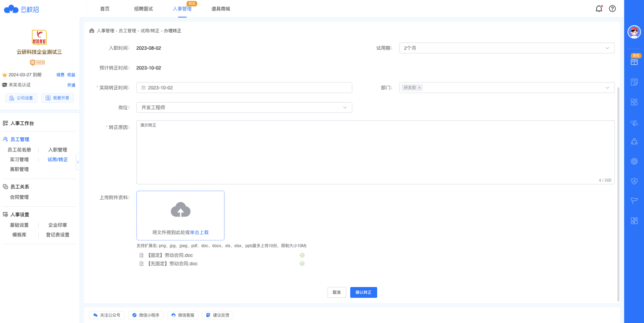
Task: Click the shield icon on the right sidebar
Action: click(x=634, y=181)
